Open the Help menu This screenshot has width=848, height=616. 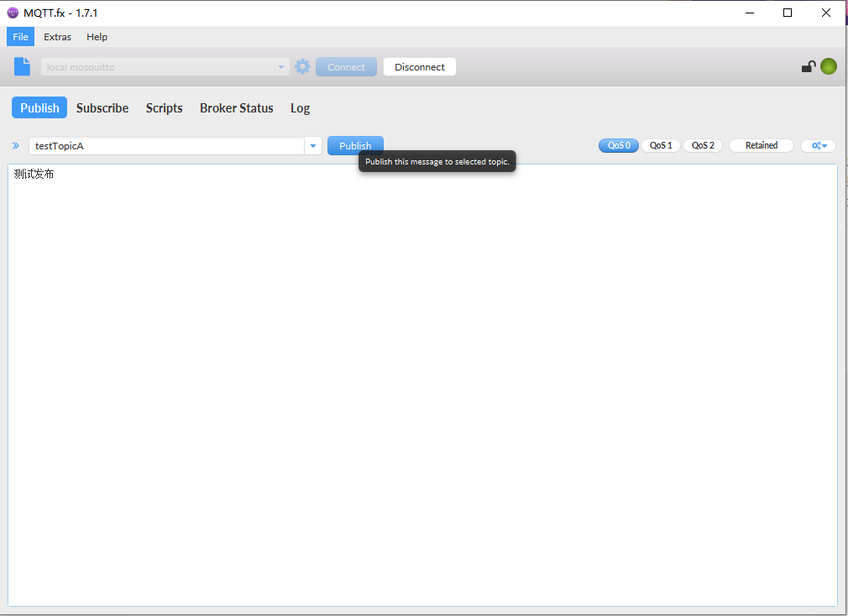(x=97, y=37)
